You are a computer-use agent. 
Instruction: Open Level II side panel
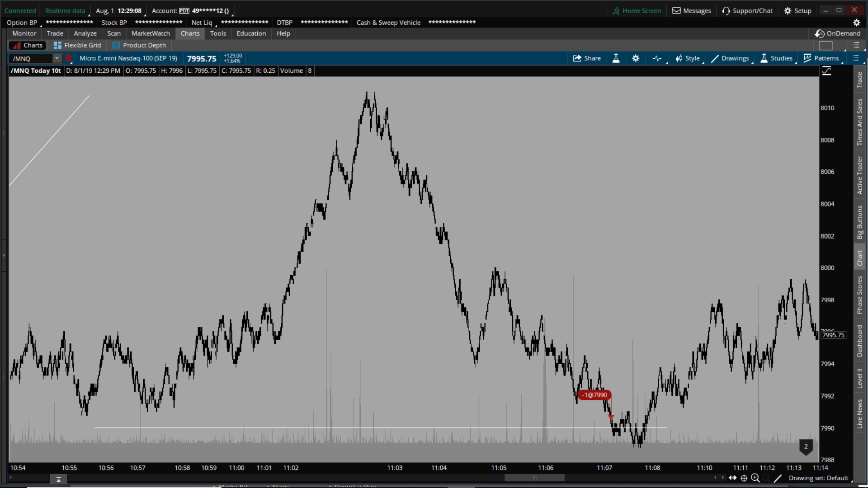click(x=859, y=378)
